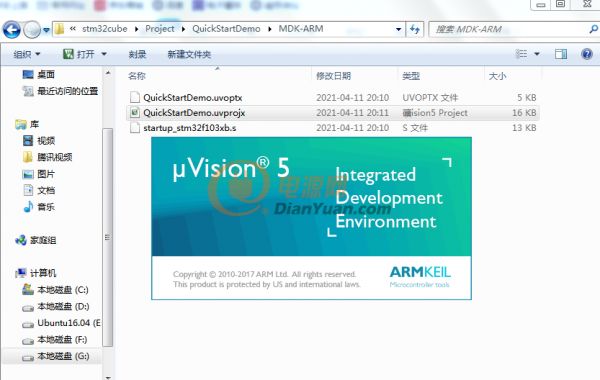Click the address bar refresh icon
600x380 pixels.
(415, 29)
